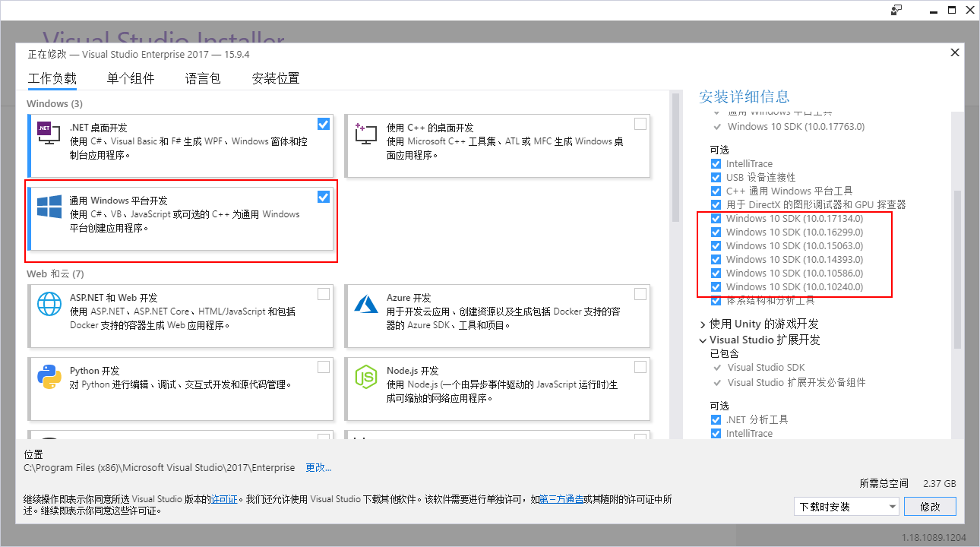This screenshot has width=980, height=547.
Task: Click the .NET desktop development icon
Action: point(49,134)
